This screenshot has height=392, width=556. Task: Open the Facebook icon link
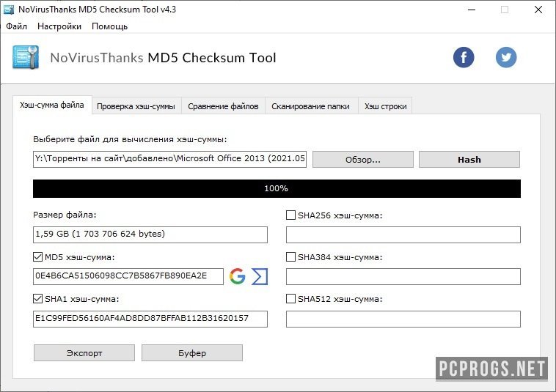click(x=464, y=57)
